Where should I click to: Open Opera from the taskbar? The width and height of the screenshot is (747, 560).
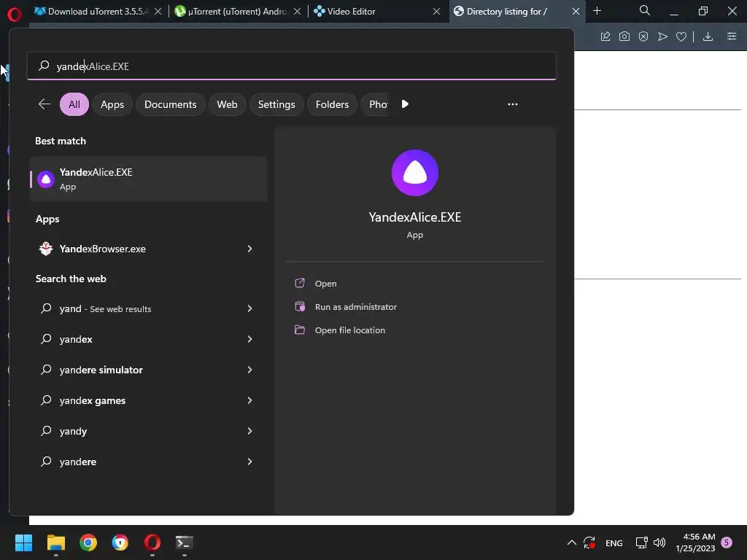tap(152, 542)
